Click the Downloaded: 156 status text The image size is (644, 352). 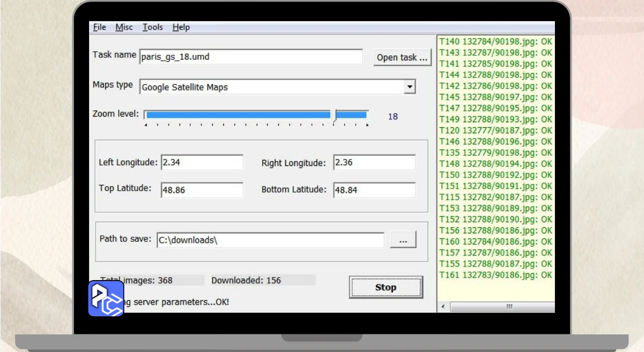tap(246, 281)
